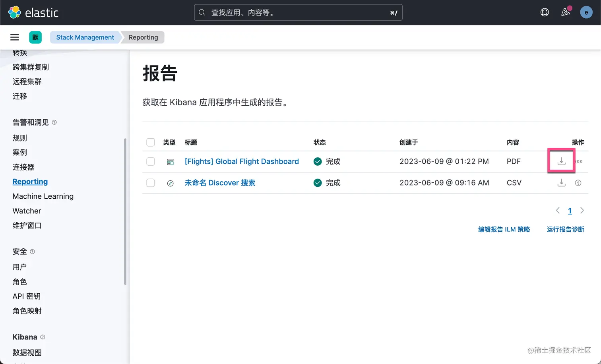The height and width of the screenshot is (364, 601).
Task: Download the 未命名 Discover 搜索 CSV report
Action: (561, 183)
